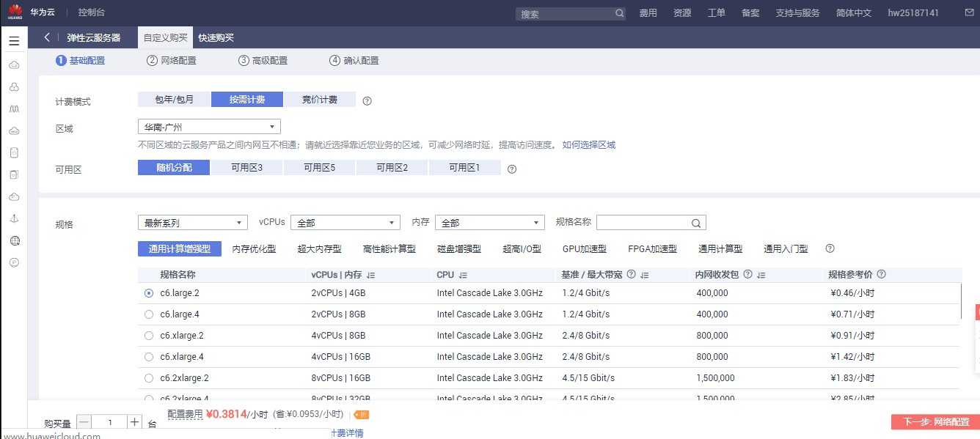The width and height of the screenshot is (980, 439).
Task: Go back using the left chevron arrow
Action: (x=47, y=37)
